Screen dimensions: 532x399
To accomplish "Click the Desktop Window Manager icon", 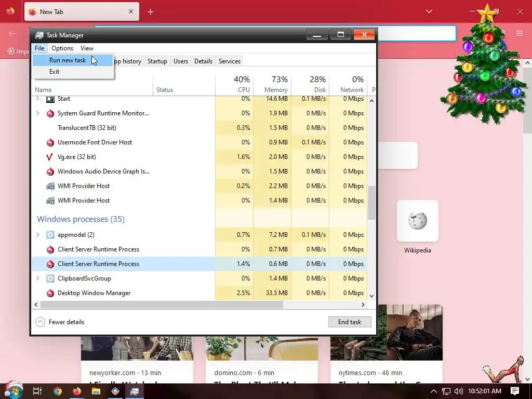I will coord(50,293).
